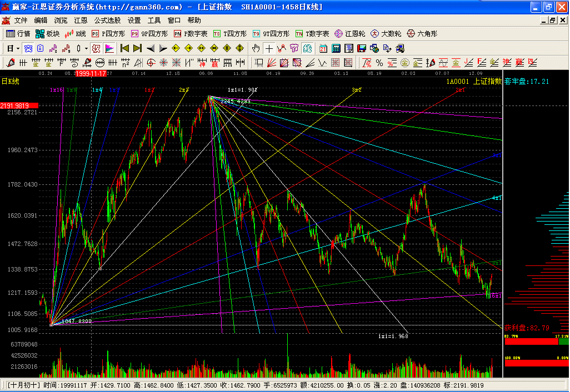
Task: Expand the candlestick chart type dropdown arrow
Action: coord(86,48)
